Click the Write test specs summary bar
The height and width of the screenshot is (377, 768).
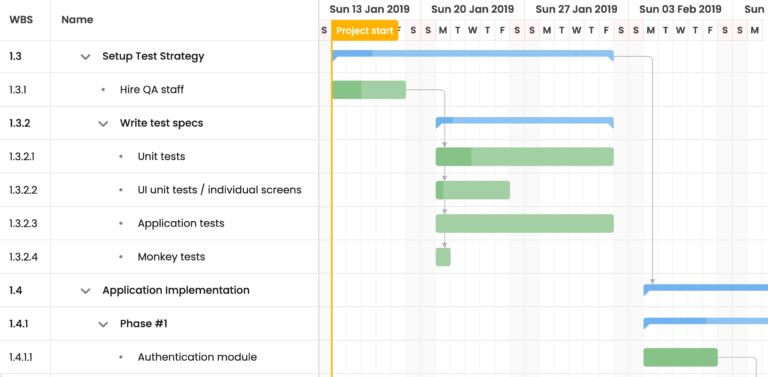tap(525, 120)
